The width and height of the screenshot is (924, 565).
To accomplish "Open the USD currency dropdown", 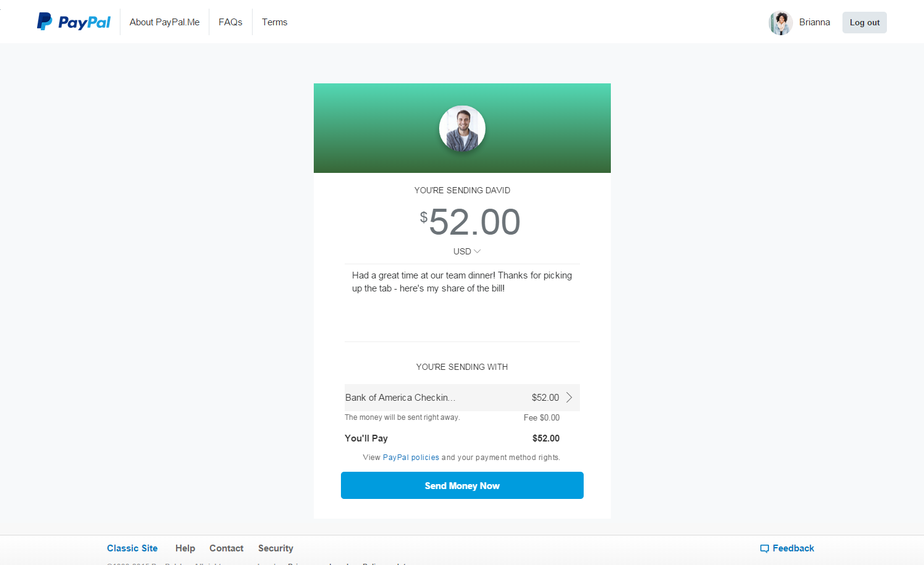I will pyautogui.click(x=467, y=251).
